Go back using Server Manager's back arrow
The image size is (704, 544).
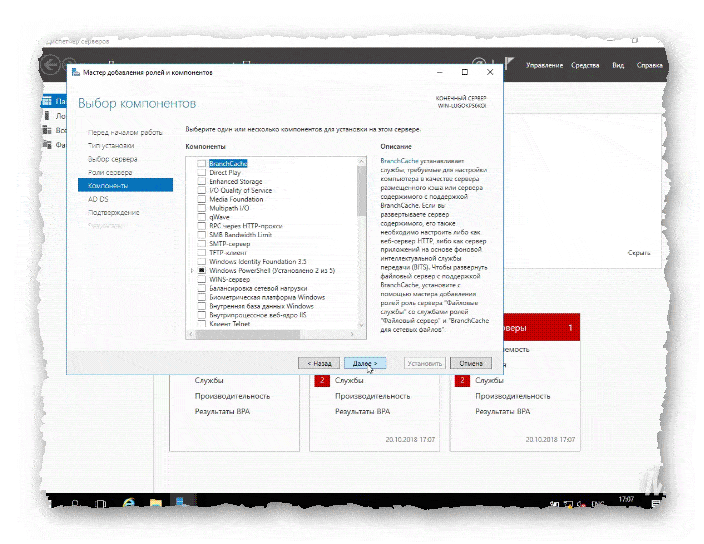coord(50,66)
